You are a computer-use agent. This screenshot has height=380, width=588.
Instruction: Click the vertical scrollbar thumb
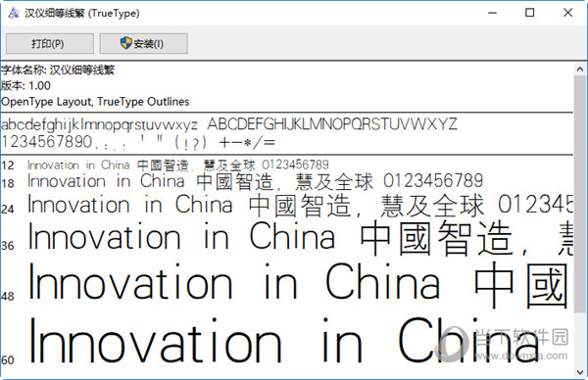(x=580, y=193)
